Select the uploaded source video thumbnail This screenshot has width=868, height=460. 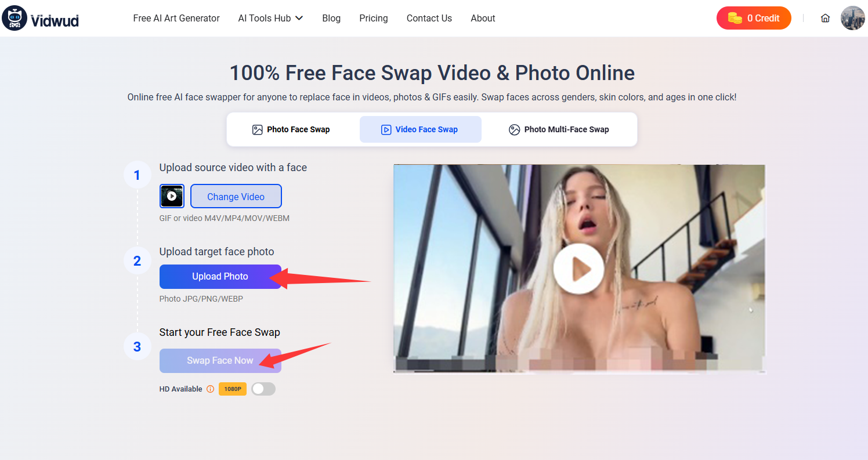[172, 196]
